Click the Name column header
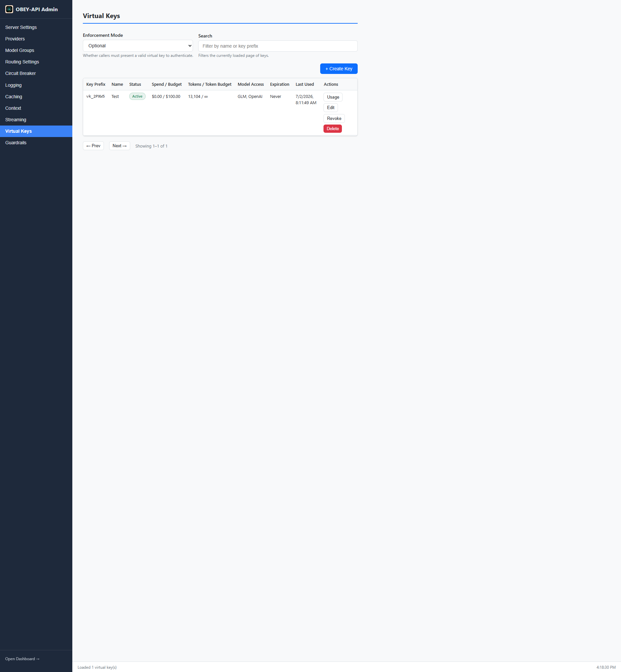 [117, 84]
